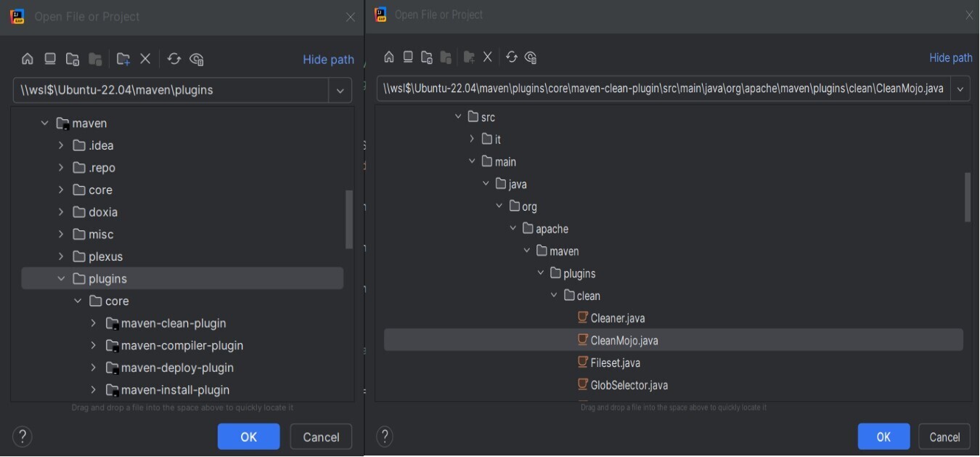The image size is (980, 457).
Task: Click New Directory icon in right dialog
Action: 469,57
